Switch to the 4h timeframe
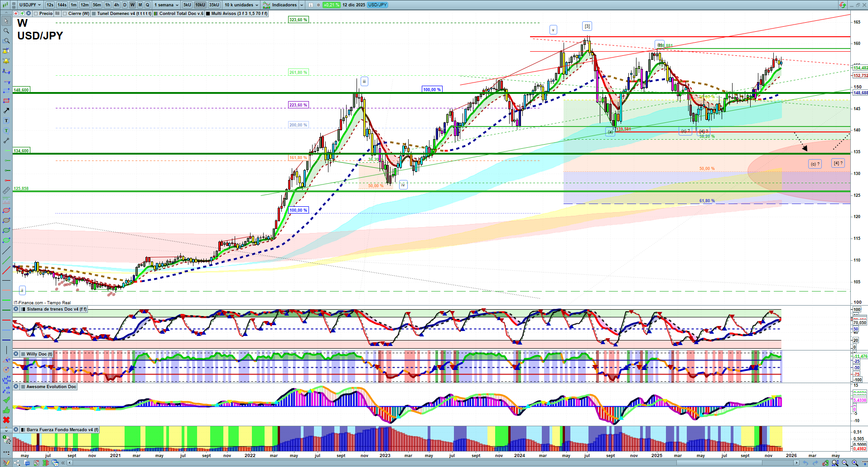This screenshot has height=467, width=868. point(116,5)
